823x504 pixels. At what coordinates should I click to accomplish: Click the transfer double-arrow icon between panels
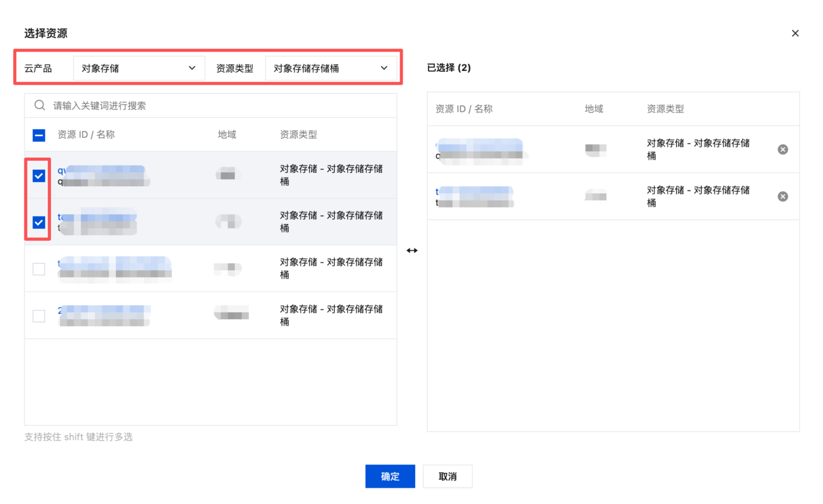tap(412, 251)
